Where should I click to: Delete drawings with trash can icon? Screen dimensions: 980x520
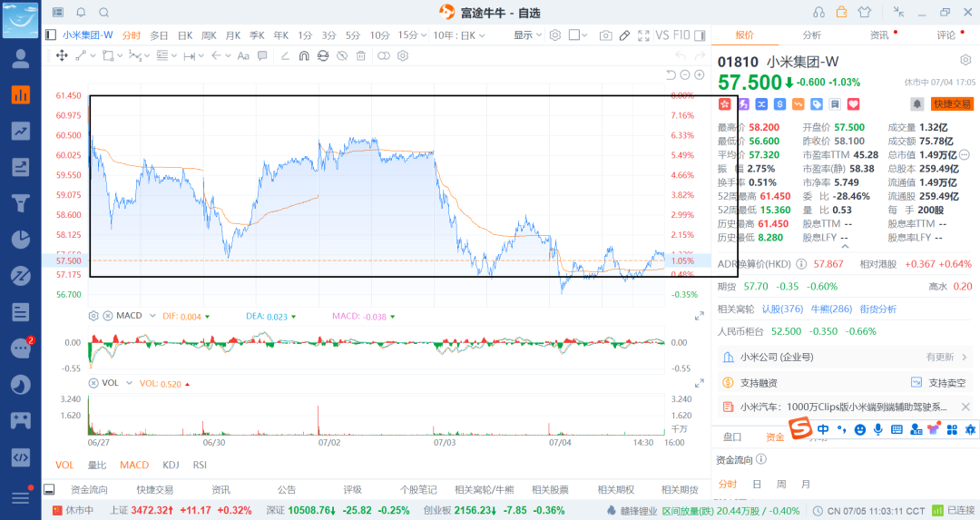click(x=360, y=55)
